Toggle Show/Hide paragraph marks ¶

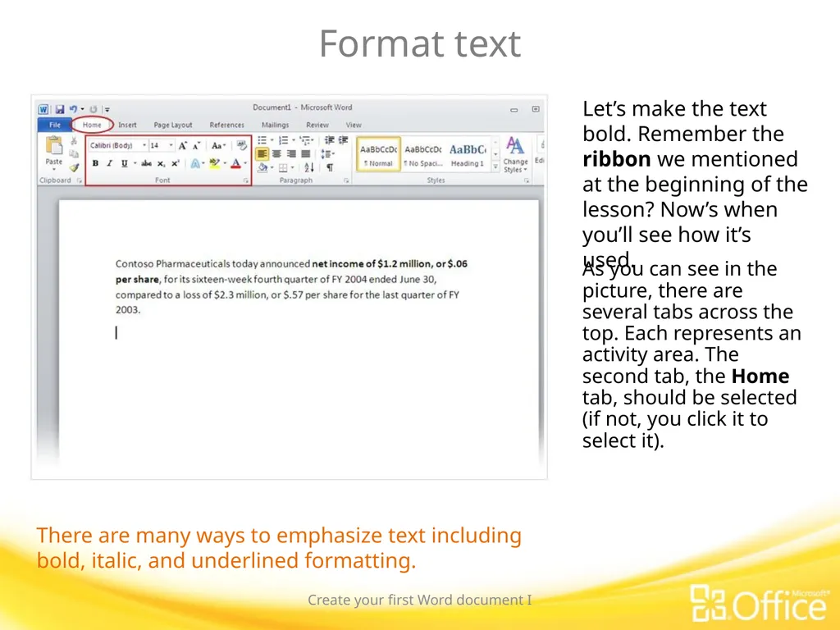(330, 167)
